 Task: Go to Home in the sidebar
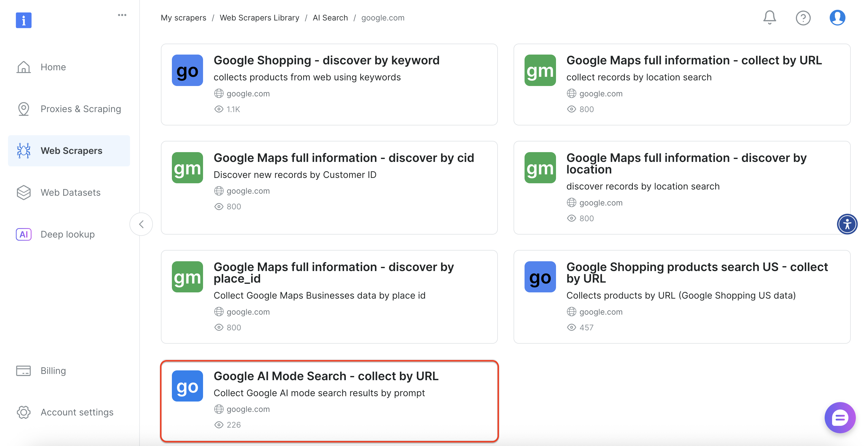(x=69, y=67)
